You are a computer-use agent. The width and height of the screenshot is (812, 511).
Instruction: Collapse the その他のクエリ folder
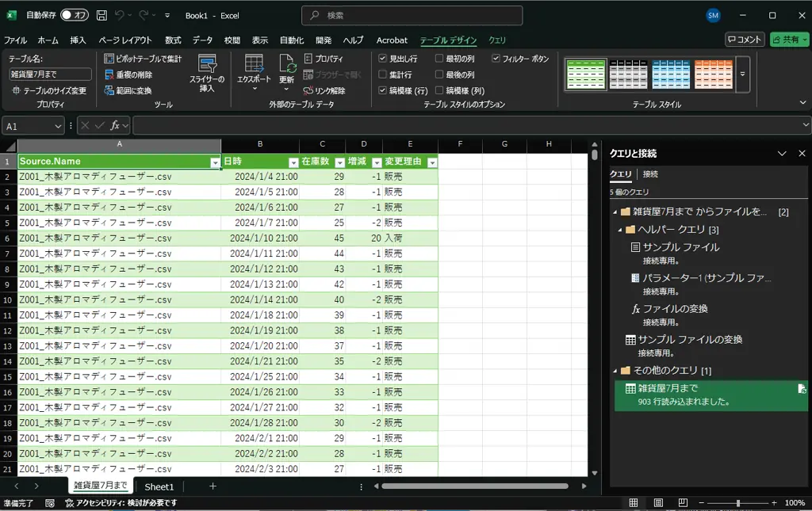tap(615, 371)
